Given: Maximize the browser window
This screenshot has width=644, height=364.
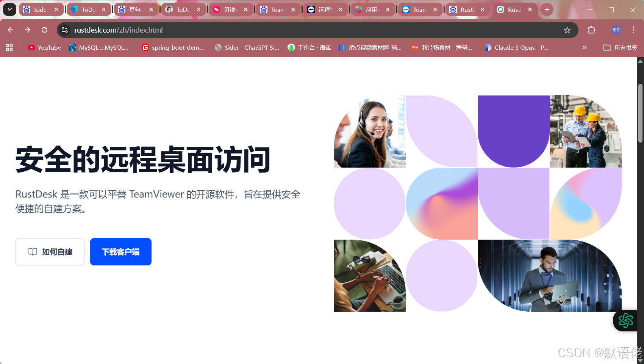Looking at the screenshot, I should coord(611,9).
